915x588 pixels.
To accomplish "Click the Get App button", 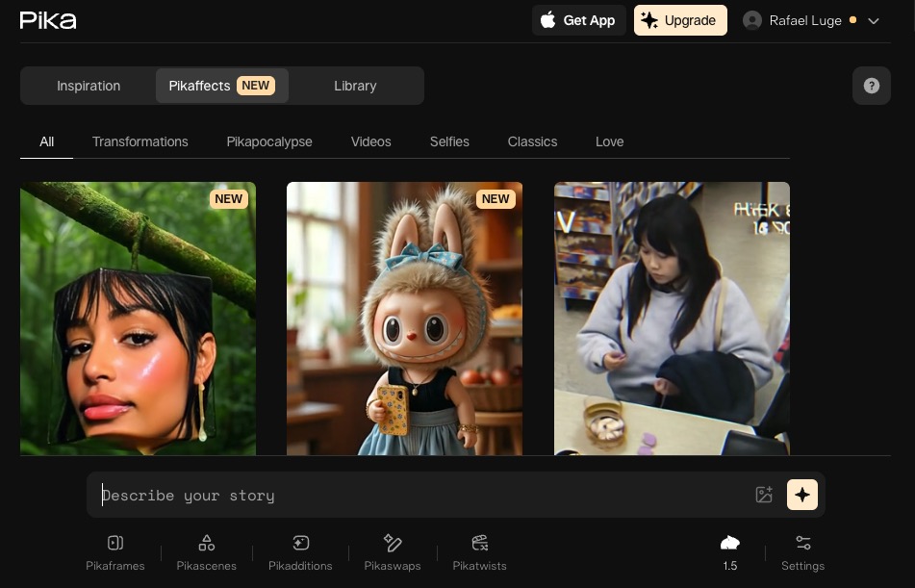I will 579,20.
